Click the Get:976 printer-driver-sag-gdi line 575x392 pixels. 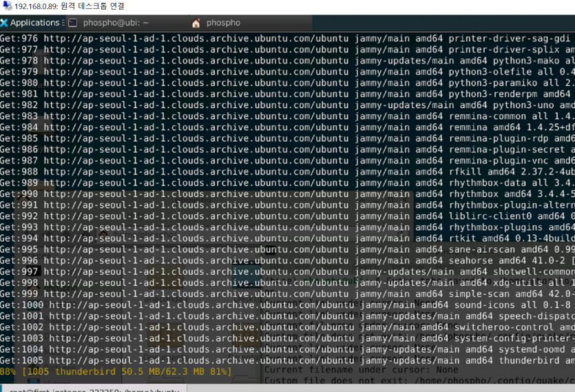click(x=288, y=39)
